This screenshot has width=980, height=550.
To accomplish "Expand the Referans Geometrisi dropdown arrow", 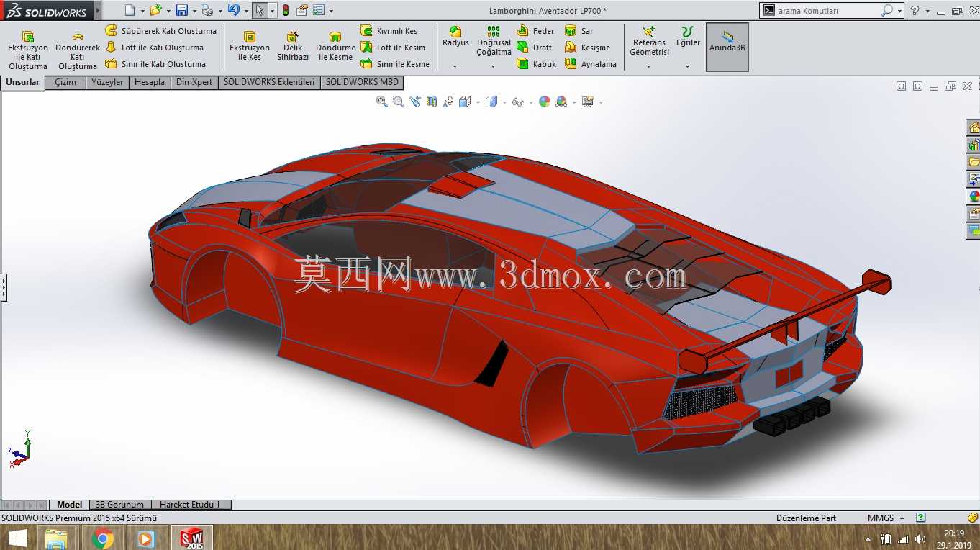I will click(649, 66).
